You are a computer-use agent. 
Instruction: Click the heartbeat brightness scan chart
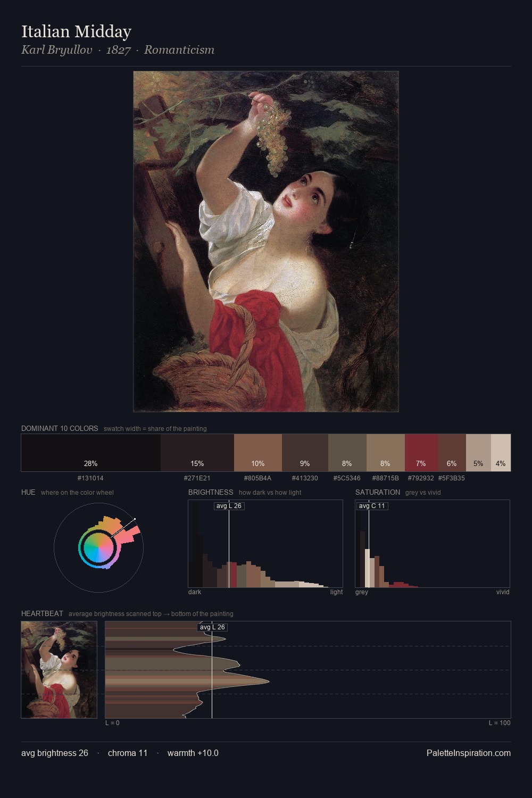pos(308,670)
